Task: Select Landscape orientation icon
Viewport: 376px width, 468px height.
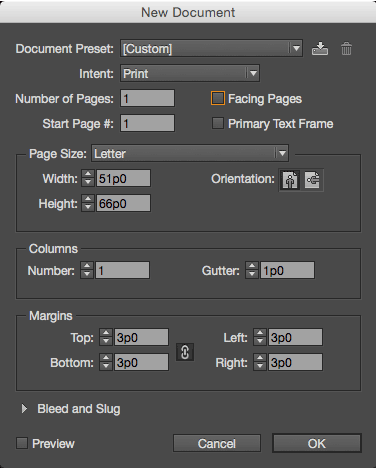Action: (312, 180)
